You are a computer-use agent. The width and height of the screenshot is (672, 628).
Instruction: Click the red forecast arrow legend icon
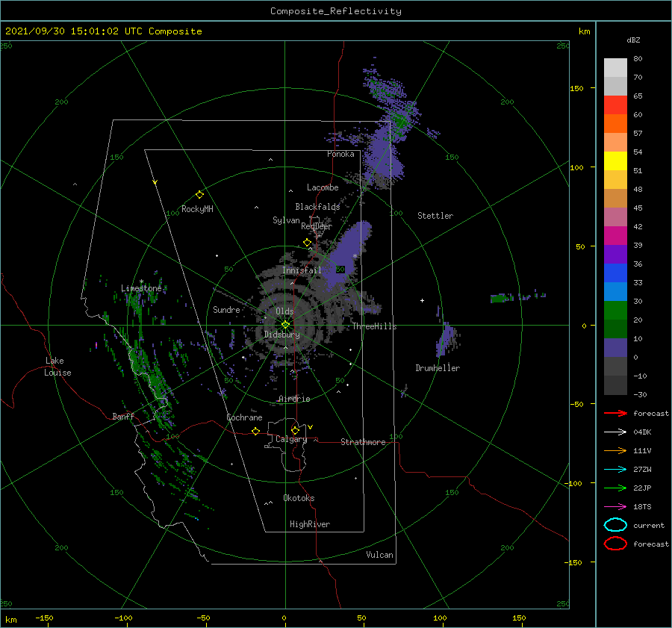click(615, 413)
